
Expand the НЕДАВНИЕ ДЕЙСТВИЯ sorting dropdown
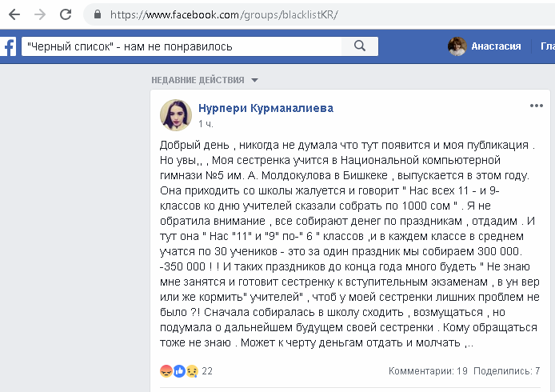254,80
